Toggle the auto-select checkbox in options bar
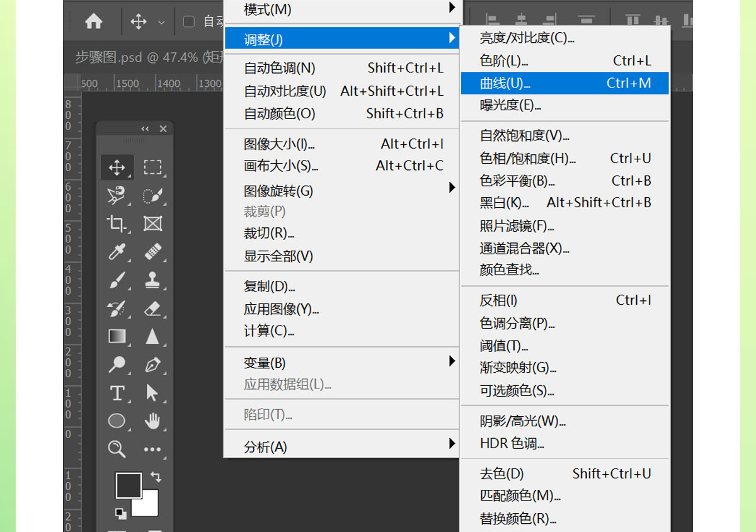 pos(188,21)
